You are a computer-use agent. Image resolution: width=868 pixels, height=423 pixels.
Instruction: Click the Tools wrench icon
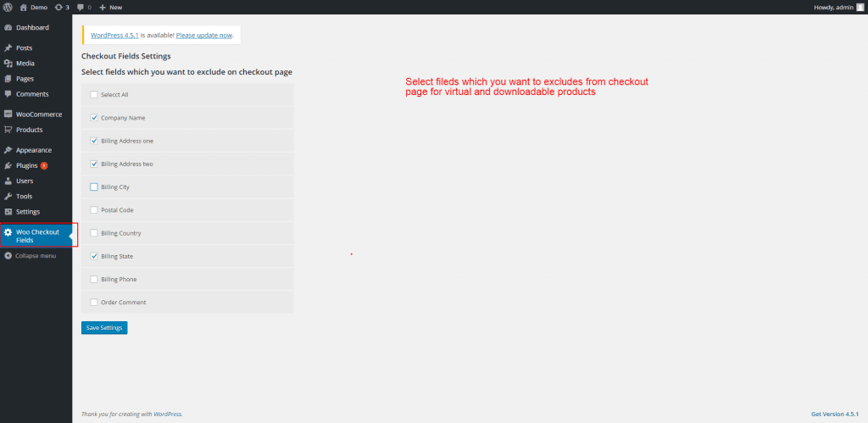click(8, 197)
